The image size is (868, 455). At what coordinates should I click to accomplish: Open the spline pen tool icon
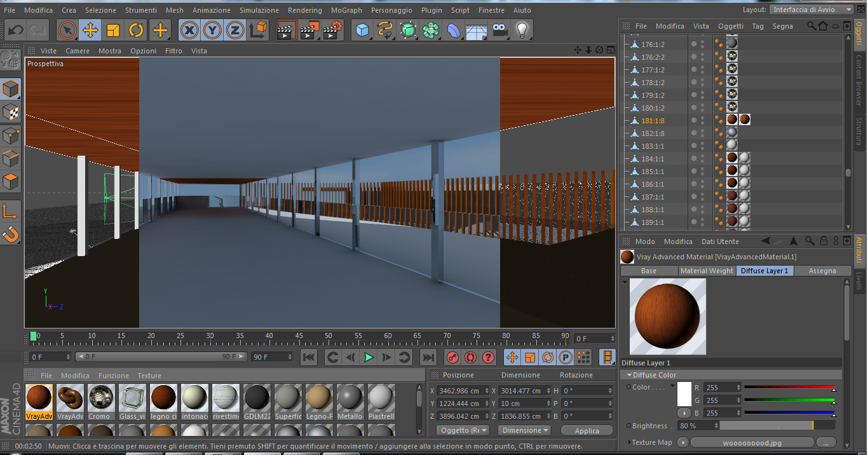coord(384,30)
